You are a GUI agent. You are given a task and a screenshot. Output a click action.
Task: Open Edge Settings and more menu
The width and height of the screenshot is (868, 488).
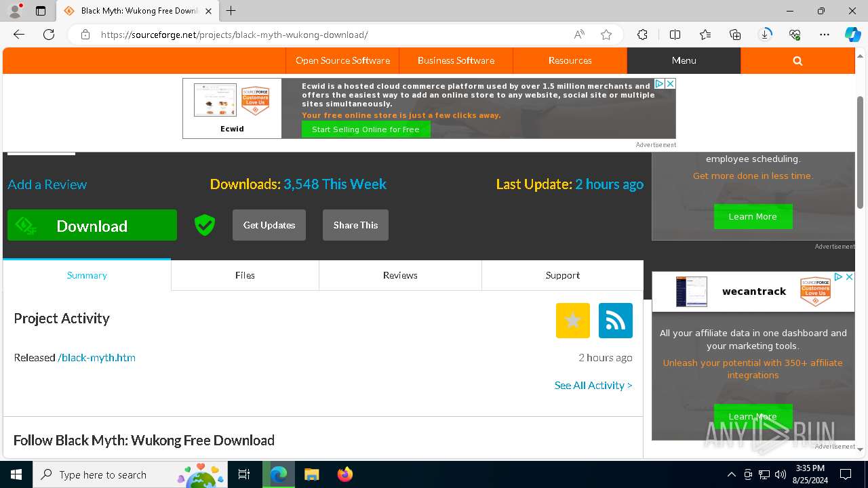tap(825, 35)
